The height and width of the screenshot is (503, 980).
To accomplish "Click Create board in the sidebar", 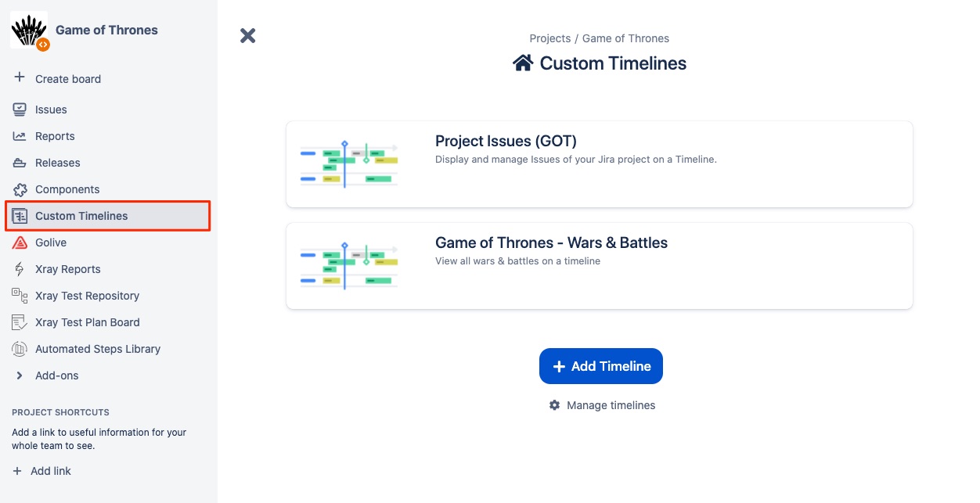I will tap(67, 79).
